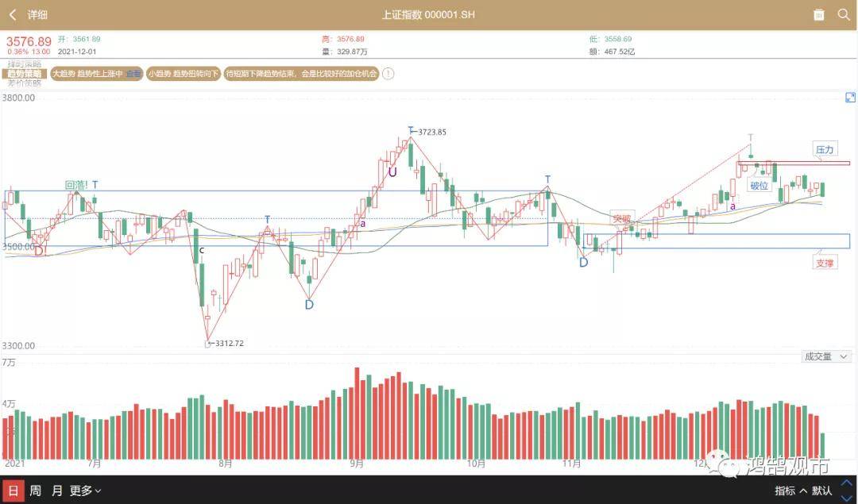Select the 趋势策略 strategy option

point(24,74)
